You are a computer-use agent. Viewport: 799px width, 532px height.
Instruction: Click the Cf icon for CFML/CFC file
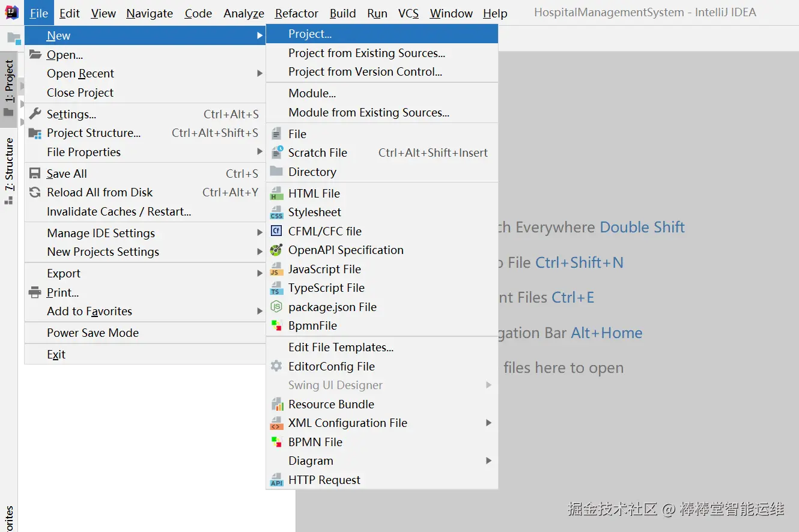click(276, 231)
